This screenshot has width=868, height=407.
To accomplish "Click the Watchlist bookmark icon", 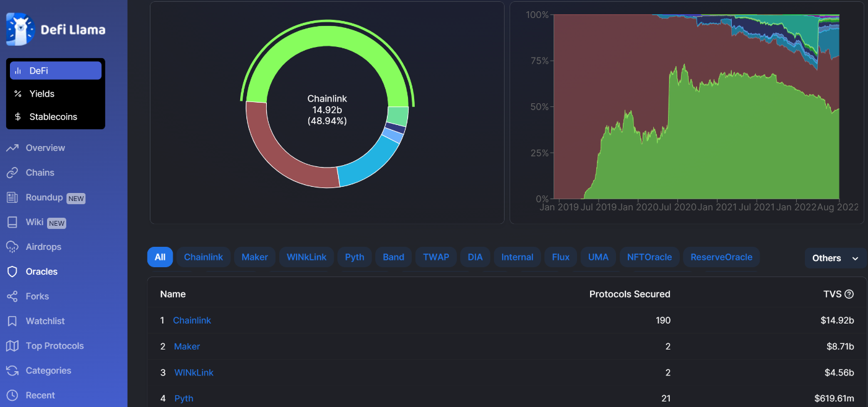I will coord(12,321).
